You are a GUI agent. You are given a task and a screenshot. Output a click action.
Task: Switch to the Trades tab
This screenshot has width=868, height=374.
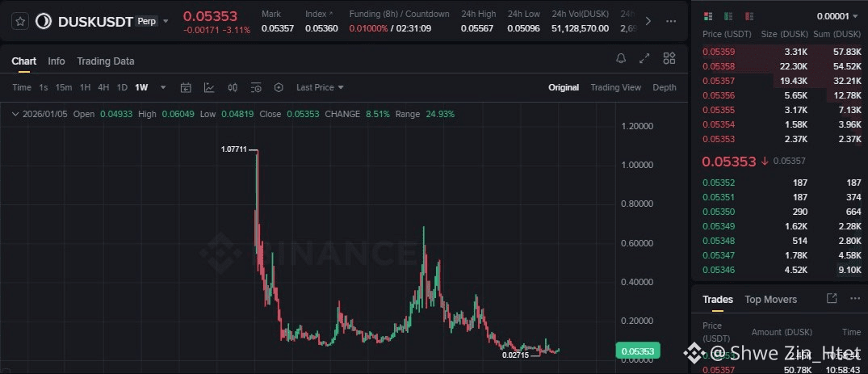pyautogui.click(x=718, y=299)
